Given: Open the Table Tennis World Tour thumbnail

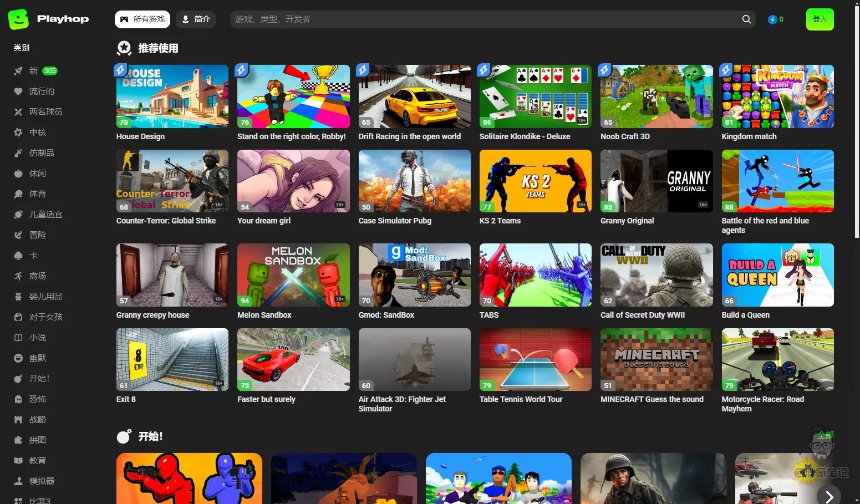Looking at the screenshot, I should [536, 359].
